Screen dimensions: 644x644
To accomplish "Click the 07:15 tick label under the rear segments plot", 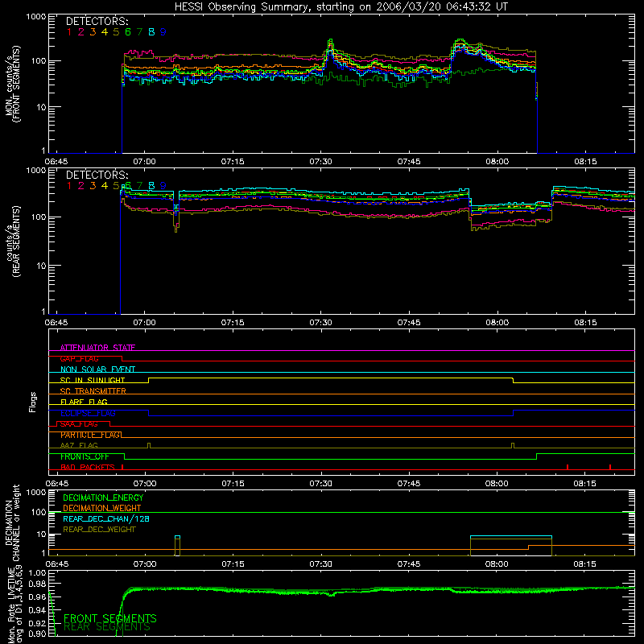I will tap(233, 323).
